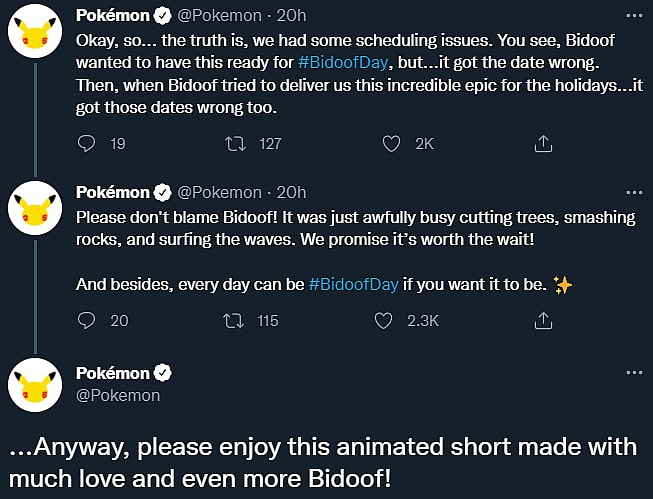Reply to the second tweet with 20 replies
This screenshot has height=499, width=653.
pyautogui.click(x=86, y=321)
